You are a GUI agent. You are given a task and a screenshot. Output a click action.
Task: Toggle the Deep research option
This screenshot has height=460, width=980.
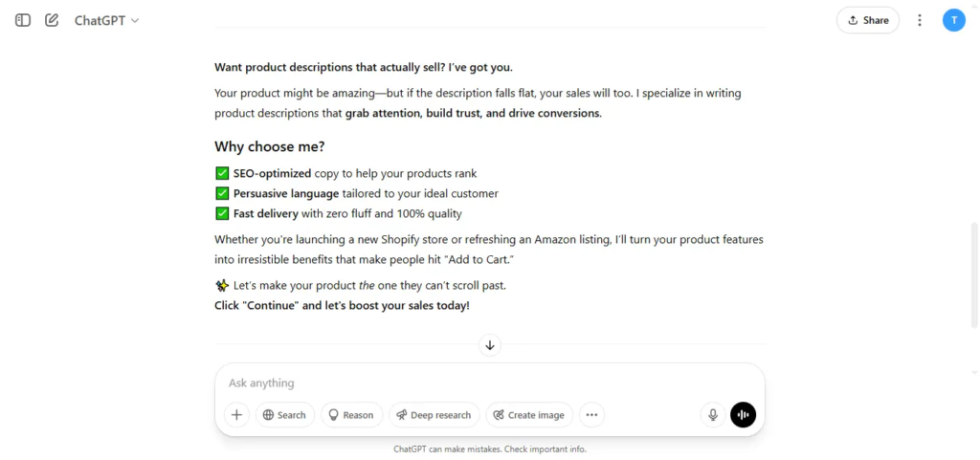pos(434,414)
